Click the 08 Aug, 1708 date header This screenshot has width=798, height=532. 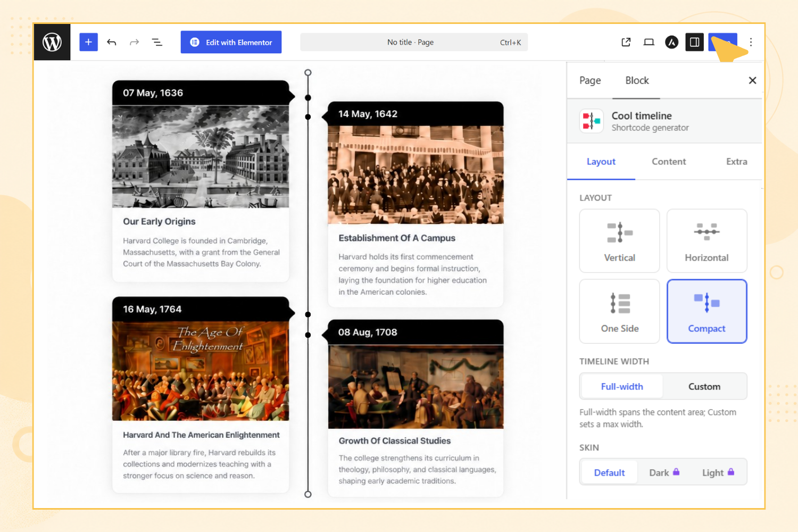(415, 332)
